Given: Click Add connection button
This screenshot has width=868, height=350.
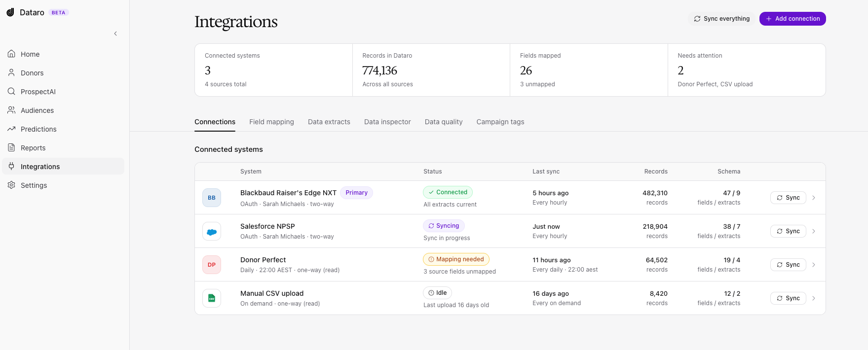Looking at the screenshot, I should coord(793,19).
